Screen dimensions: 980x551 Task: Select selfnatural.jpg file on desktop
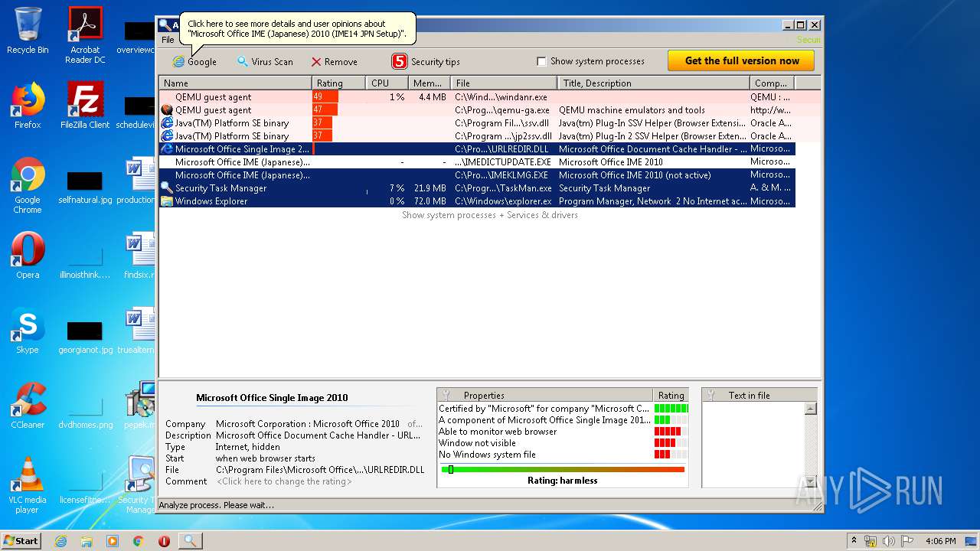pos(85,187)
